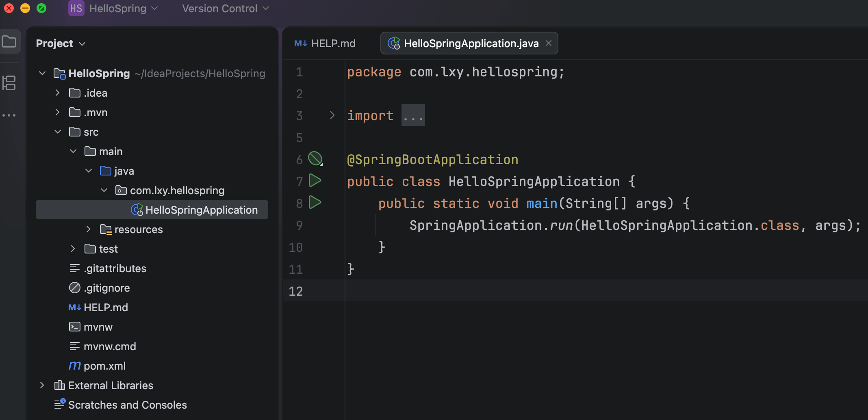Open the Structure tool window icon
The image size is (868, 420).
pyautogui.click(x=9, y=83)
